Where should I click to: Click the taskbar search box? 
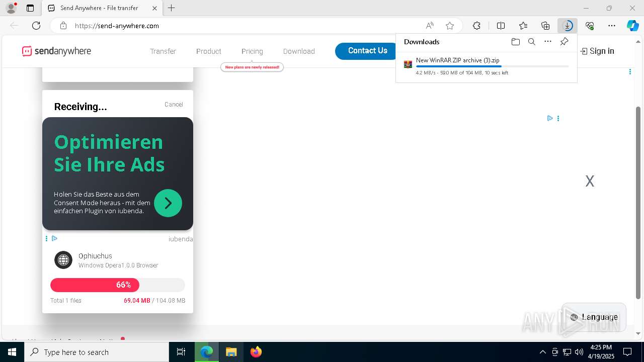coord(97,352)
